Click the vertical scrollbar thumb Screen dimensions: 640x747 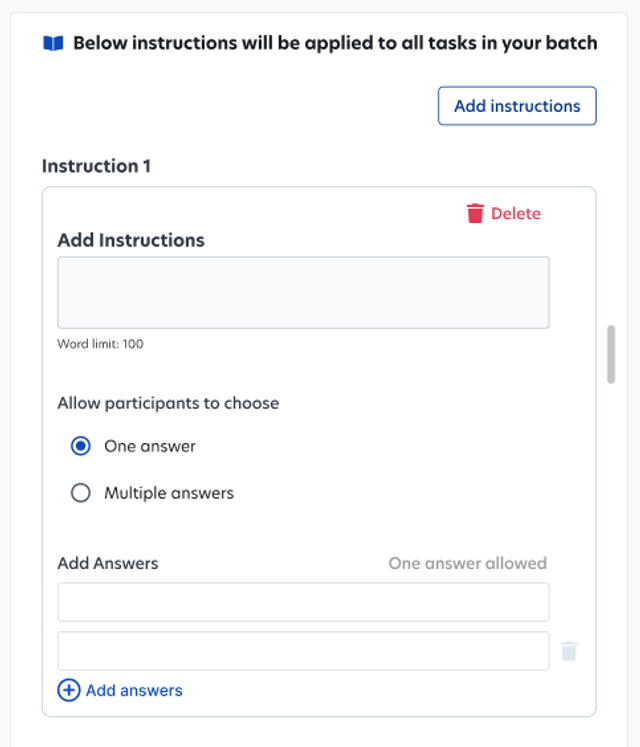611,354
